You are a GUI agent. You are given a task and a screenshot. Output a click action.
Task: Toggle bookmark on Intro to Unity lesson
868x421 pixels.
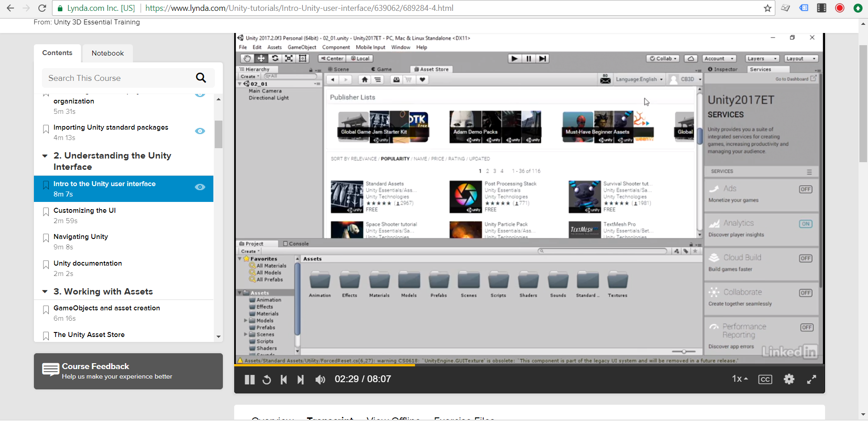[46, 185]
